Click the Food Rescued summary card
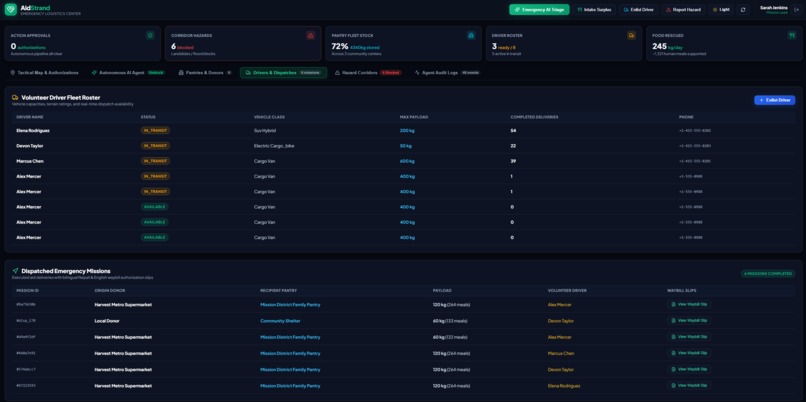Viewport: 806px width, 402px height. 724,44
